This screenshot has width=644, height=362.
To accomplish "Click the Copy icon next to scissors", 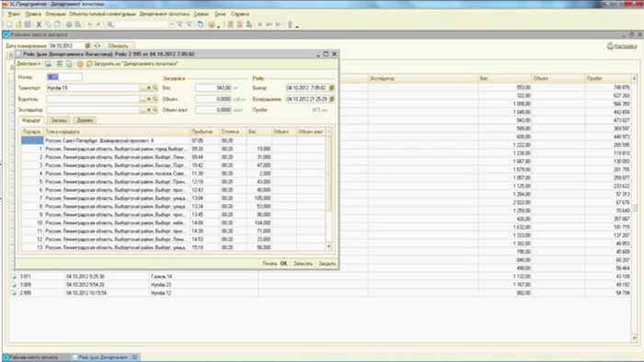I will [48, 25].
